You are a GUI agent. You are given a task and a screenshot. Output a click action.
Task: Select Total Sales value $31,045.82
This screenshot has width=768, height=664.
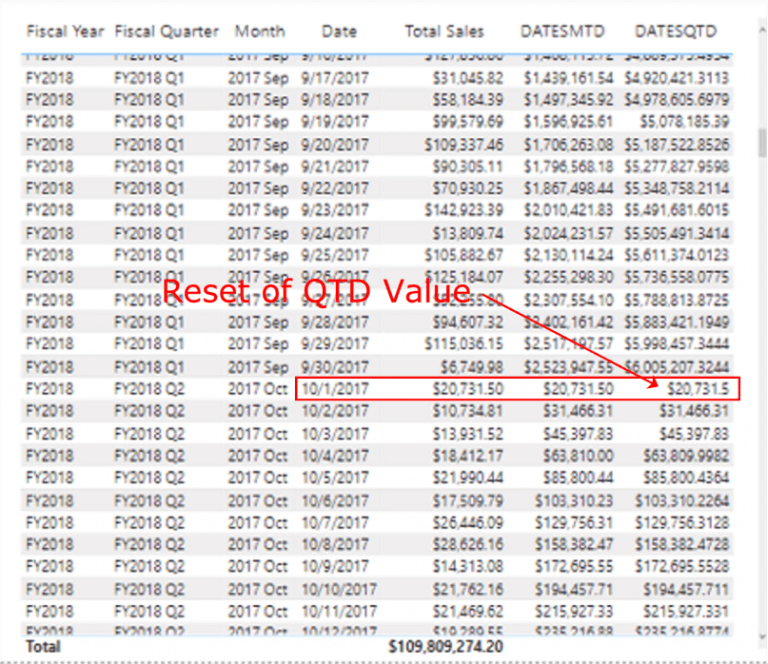coord(468,78)
